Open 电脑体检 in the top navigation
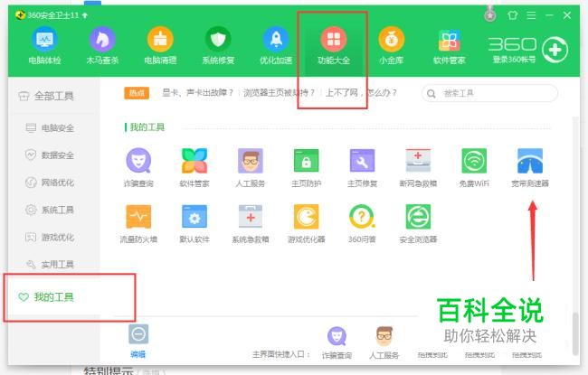Viewport: 588px width, 375px height. coord(44,45)
